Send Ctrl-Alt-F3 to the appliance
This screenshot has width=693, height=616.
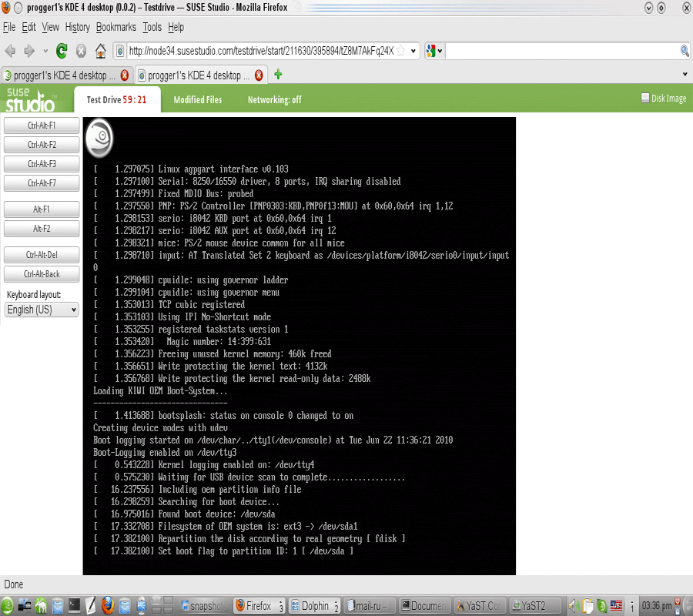click(x=42, y=164)
